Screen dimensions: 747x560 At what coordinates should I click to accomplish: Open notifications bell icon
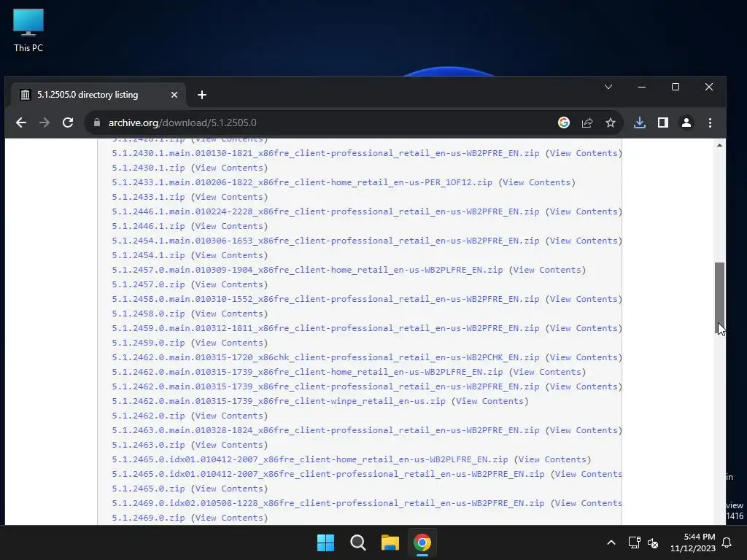click(727, 542)
